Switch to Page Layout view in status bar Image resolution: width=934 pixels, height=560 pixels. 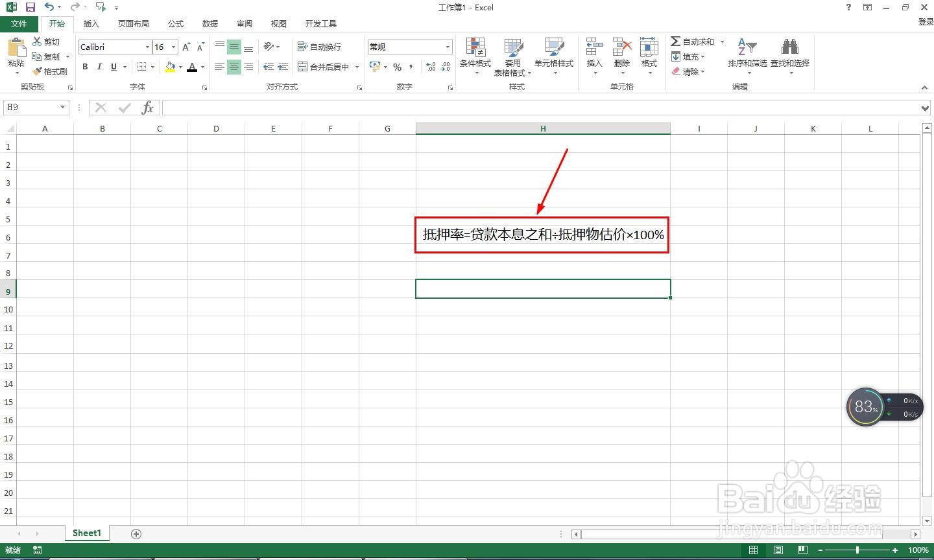point(778,550)
